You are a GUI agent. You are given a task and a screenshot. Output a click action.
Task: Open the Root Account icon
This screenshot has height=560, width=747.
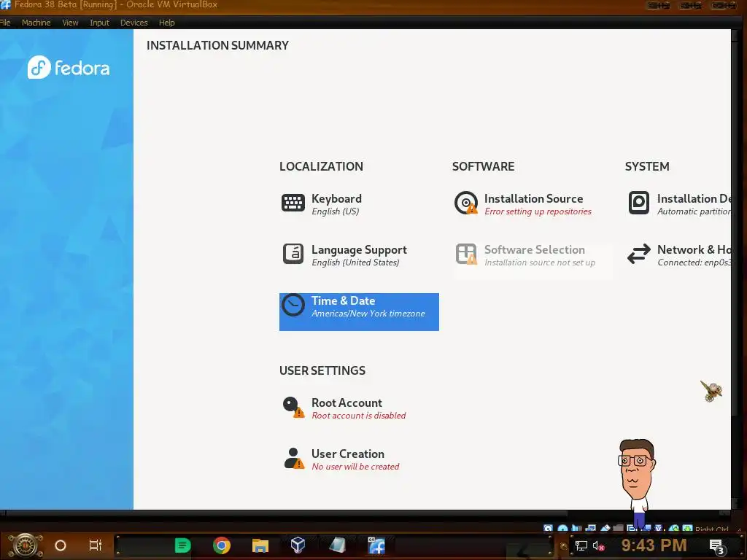pyautogui.click(x=293, y=407)
